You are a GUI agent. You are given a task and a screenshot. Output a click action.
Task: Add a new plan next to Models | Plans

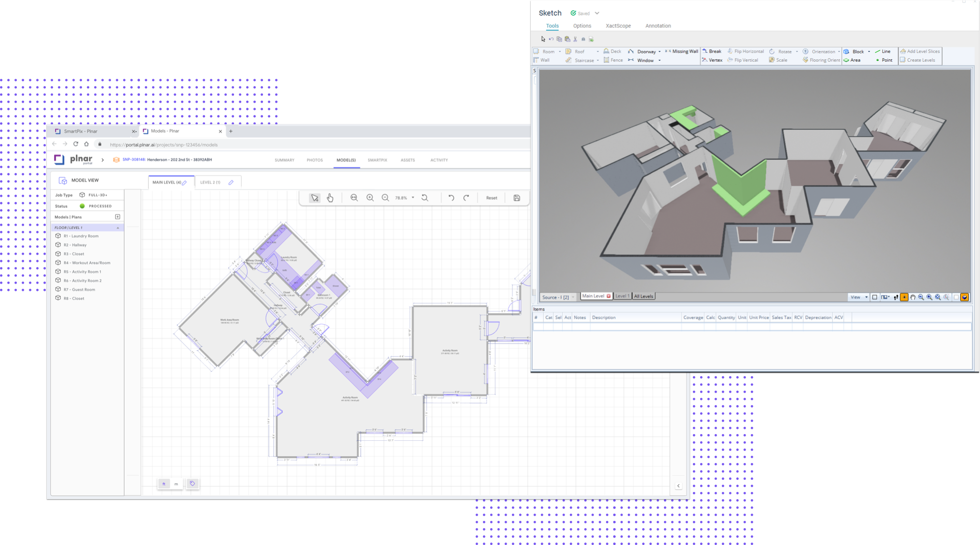118,217
